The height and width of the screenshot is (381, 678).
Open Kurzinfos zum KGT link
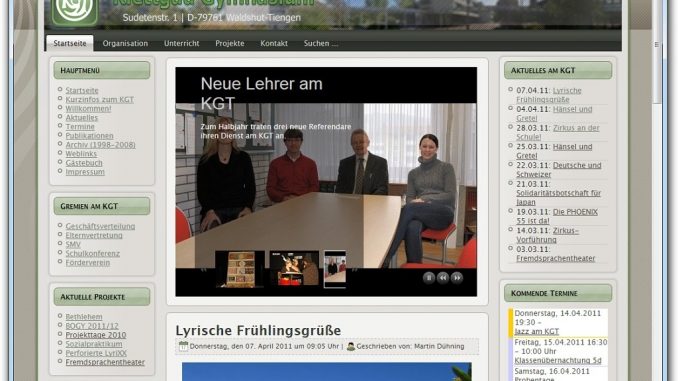[99, 99]
